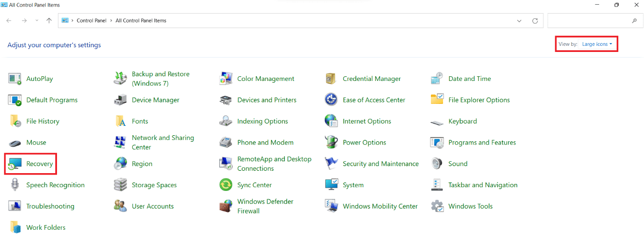Refresh the Control Panel view
This screenshot has height=248, width=644.
tap(535, 21)
